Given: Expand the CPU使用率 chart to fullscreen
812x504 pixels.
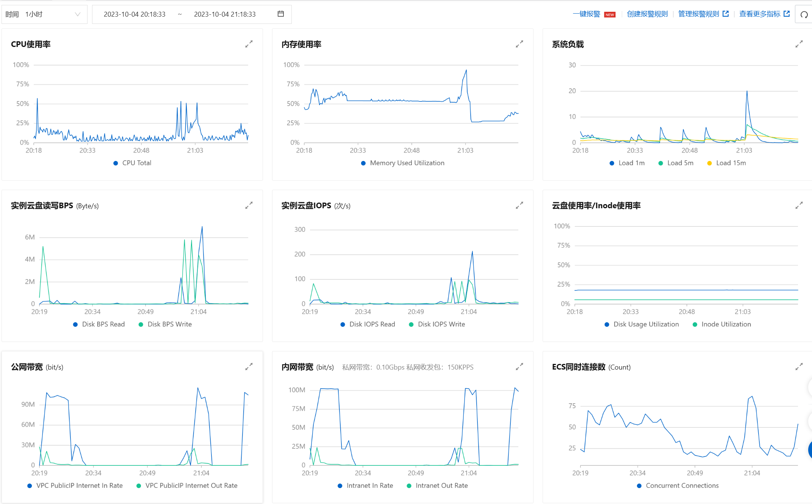Looking at the screenshot, I should coord(249,44).
